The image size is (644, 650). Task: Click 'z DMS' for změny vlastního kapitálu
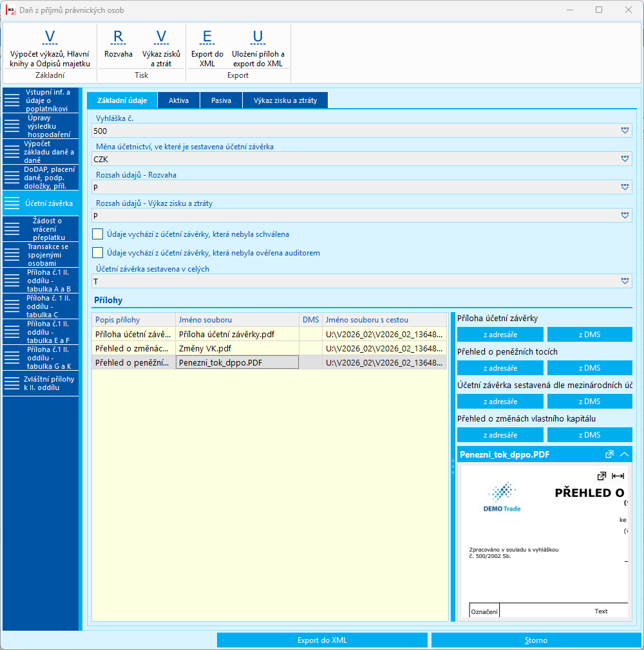click(x=590, y=435)
